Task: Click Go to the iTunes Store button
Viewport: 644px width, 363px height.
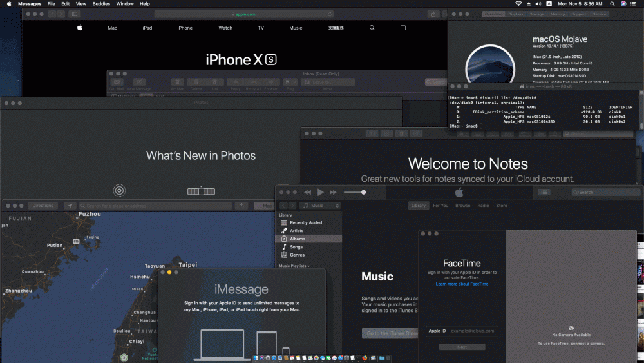Action: point(390,333)
